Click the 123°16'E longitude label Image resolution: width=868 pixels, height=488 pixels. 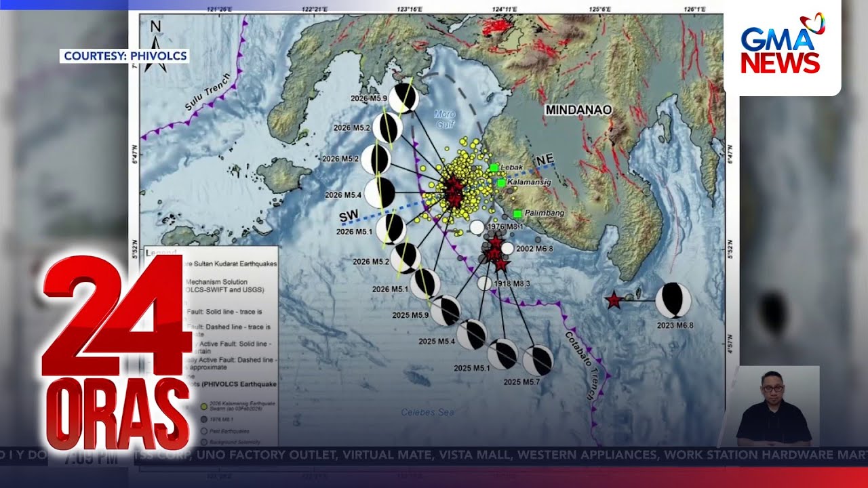point(410,9)
